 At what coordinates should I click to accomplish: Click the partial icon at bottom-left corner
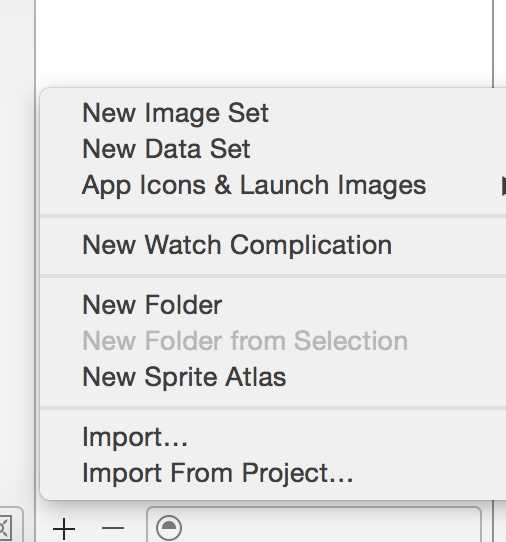[6, 526]
